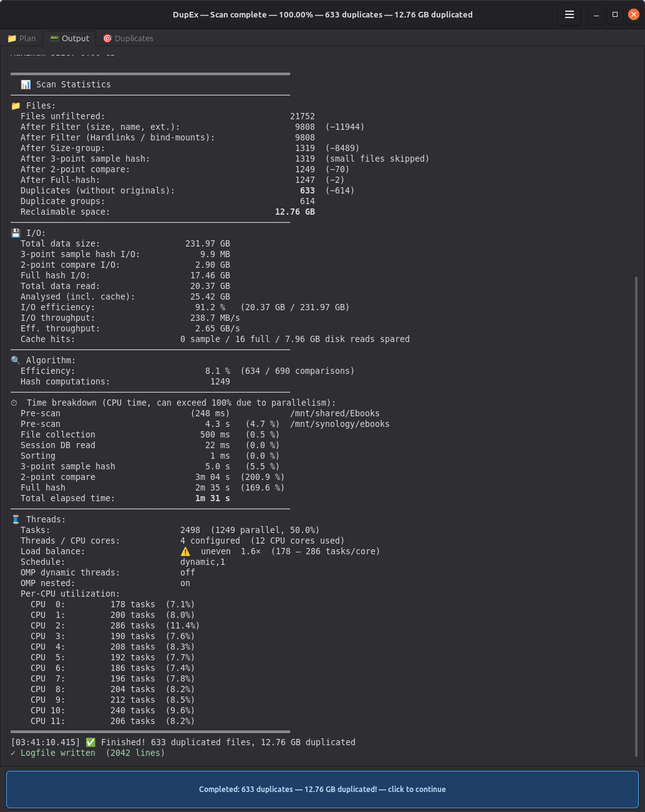Click the Files section folder icon
Viewport: 645px width, 812px height.
pos(16,105)
